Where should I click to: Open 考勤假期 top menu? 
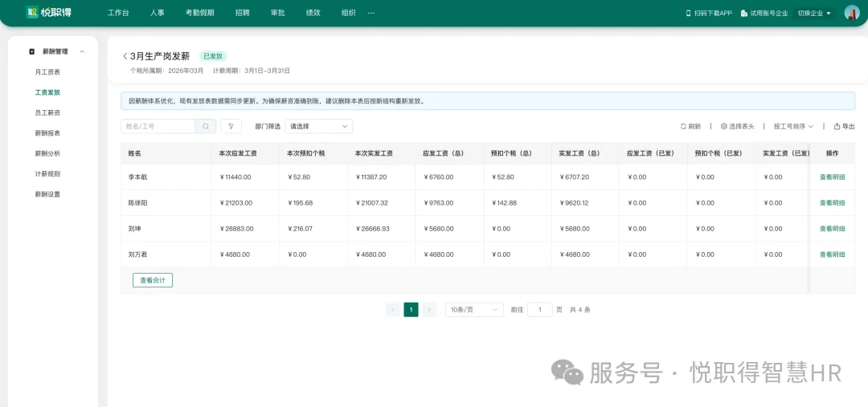point(200,13)
